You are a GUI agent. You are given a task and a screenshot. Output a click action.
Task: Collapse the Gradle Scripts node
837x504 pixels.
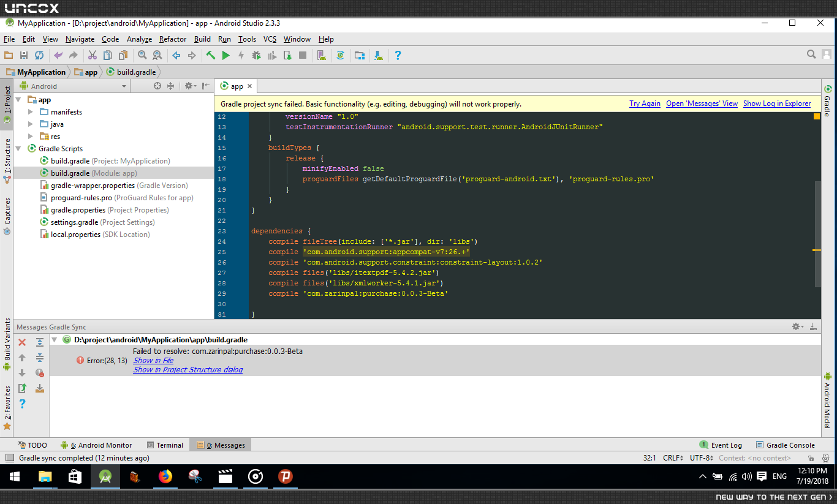[x=18, y=149]
